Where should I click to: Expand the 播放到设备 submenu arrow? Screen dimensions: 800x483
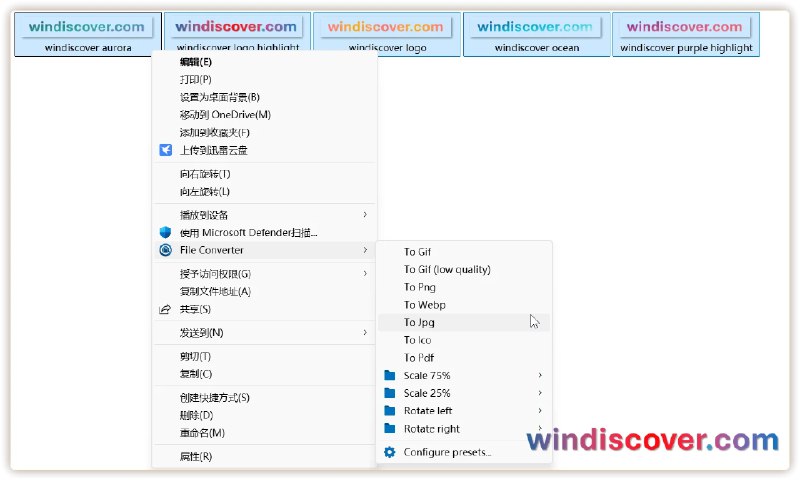365,215
